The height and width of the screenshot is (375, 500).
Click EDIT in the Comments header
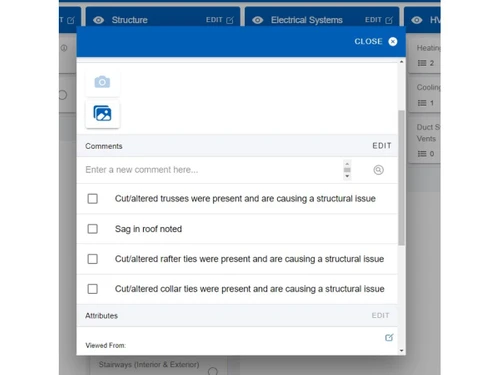click(382, 146)
